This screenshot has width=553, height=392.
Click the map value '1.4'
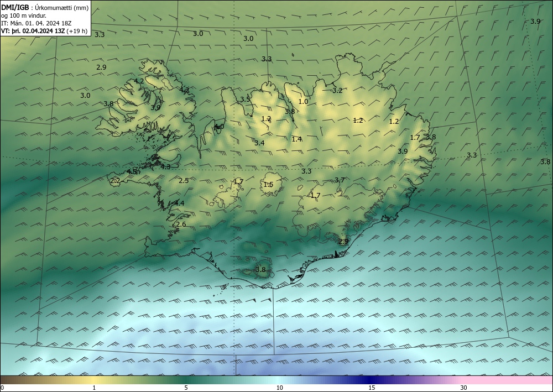[296, 139]
